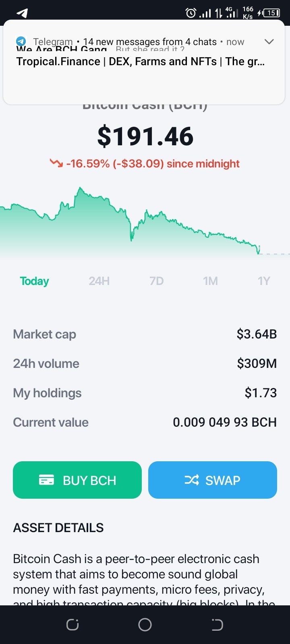Switch chart to 24H range
This screenshot has width=290, height=644.
pyautogui.click(x=99, y=281)
